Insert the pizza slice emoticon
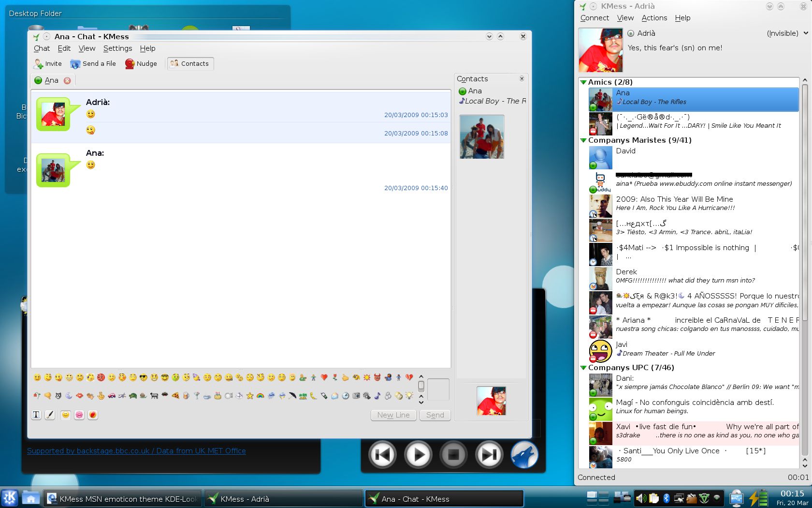Viewport: 812px width, 508px height. pyautogui.click(x=175, y=396)
